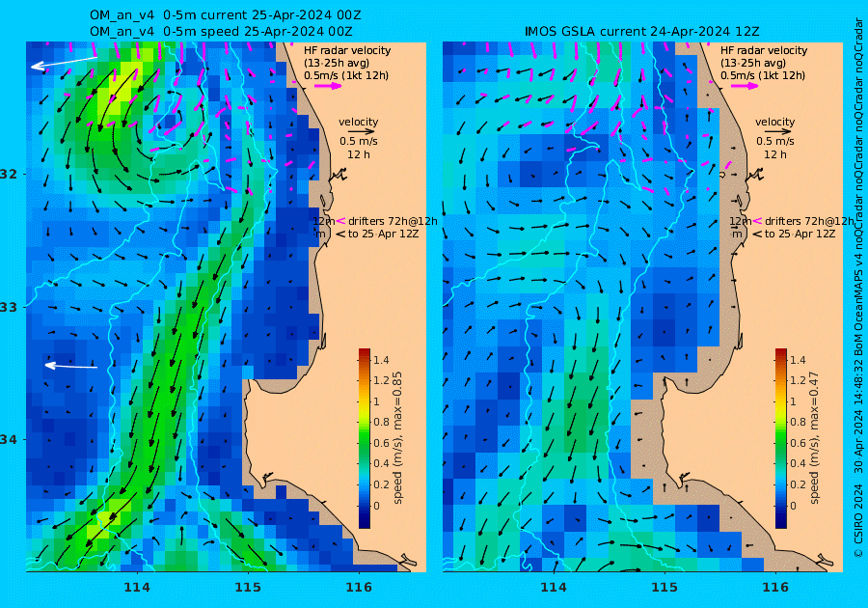The height and width of the screenshot is (608, 868).
Task: Click the left map title 'OM_an_v4 0-5m current 25-Apr-2024 00Z'
Action: pyautogui.click(x=226, y=15)
